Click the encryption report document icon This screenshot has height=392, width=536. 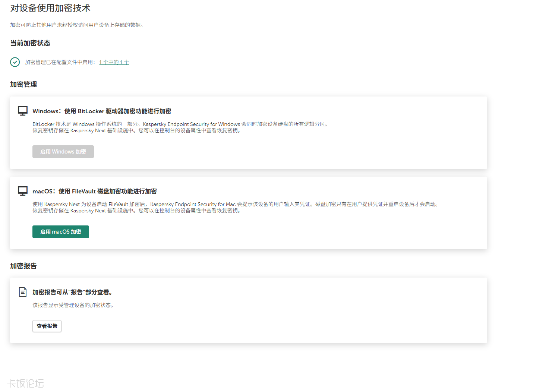tap(23, 292)
